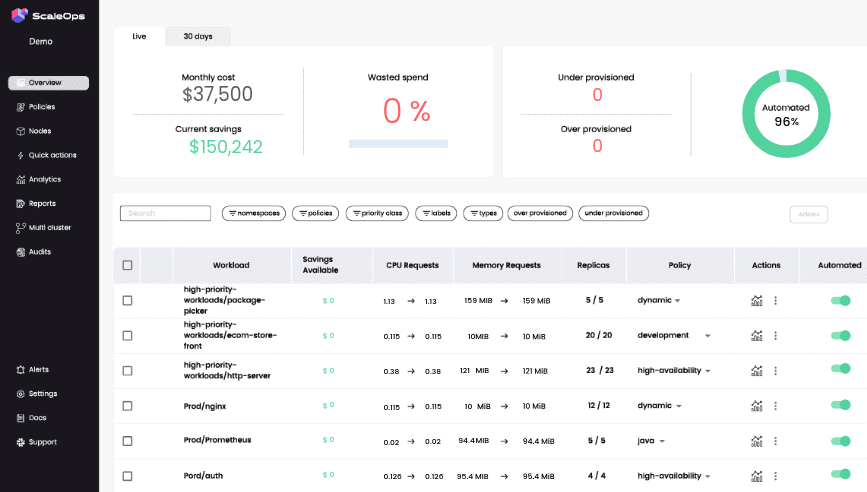
Task: Open the Nodes sidebar icon
Action: (x=20, y=131)
